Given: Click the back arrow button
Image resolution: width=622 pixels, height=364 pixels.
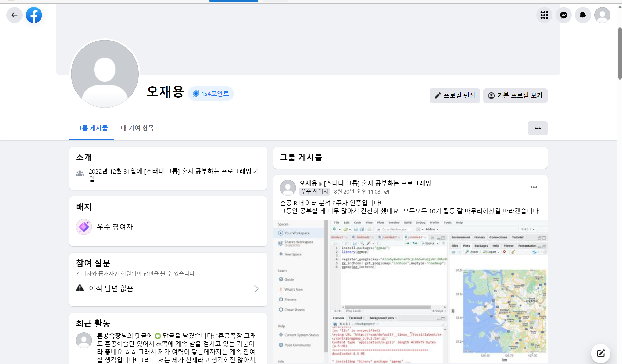Looking at the screenshot, I should click(x=15, y=15).
